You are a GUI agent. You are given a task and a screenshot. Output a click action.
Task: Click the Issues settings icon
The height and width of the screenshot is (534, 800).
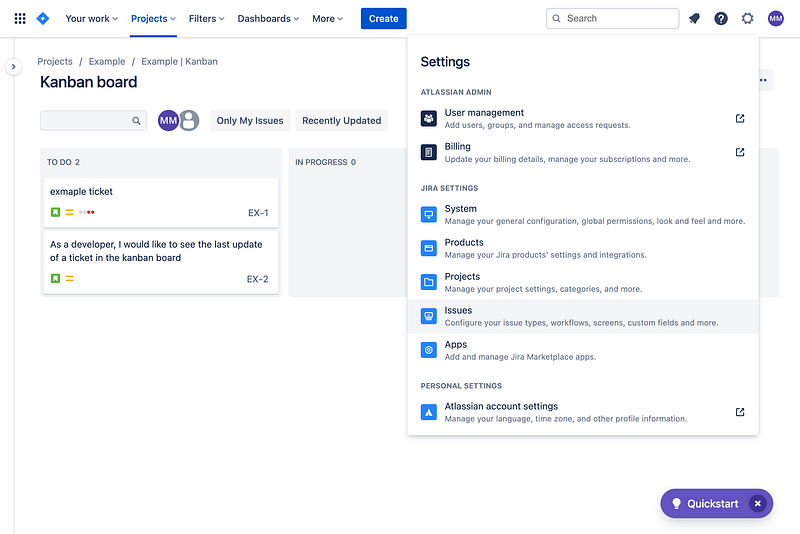pos(429,316)
